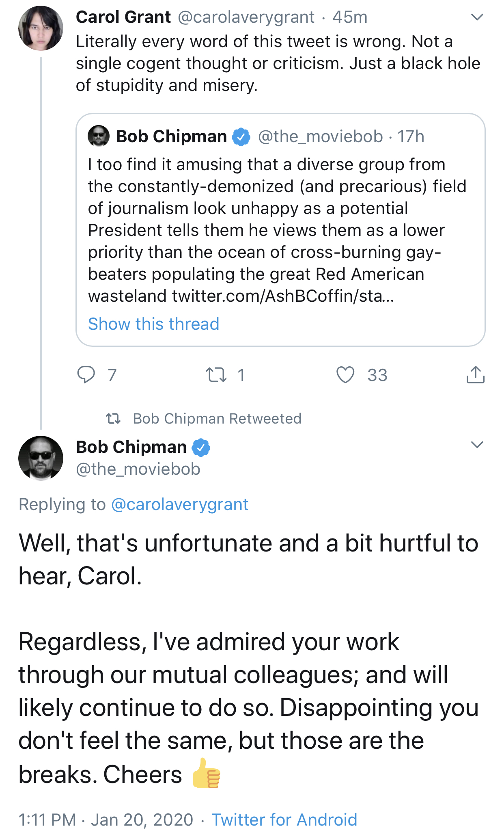Click 'Show this thread' link
Image resolution: width=504 pixels, height=839 pixels.
pyautogui.click(x=154, y=324)
